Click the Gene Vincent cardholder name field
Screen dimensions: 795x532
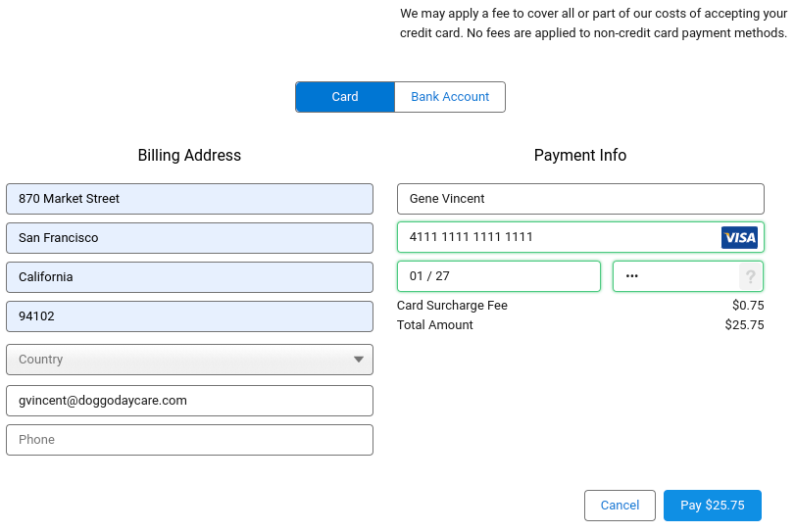coord(580,199)
